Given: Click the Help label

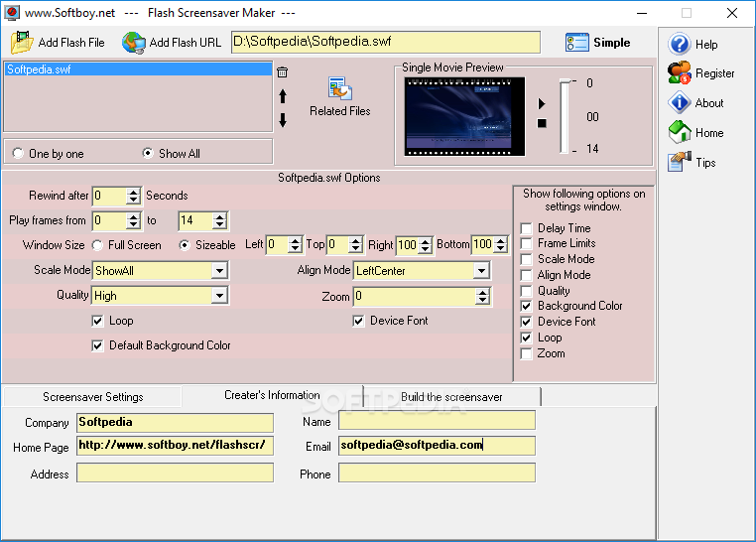Looking at the screenshot, I should pos(706,45).
